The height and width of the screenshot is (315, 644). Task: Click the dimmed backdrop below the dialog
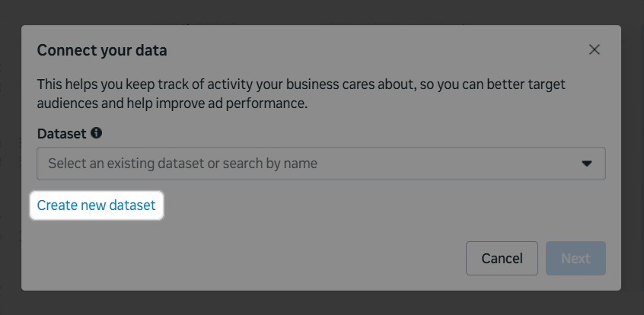(x=320, y=303)
